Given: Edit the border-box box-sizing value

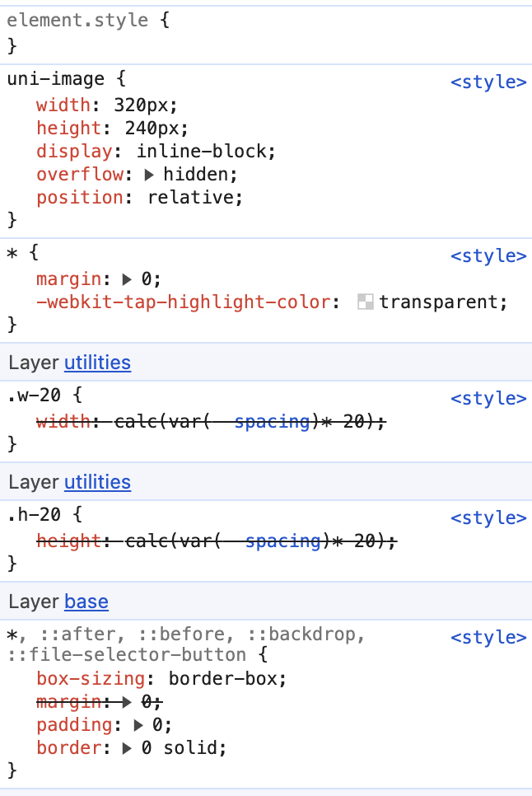Looking at the screenshot, I should coord(226,679).
